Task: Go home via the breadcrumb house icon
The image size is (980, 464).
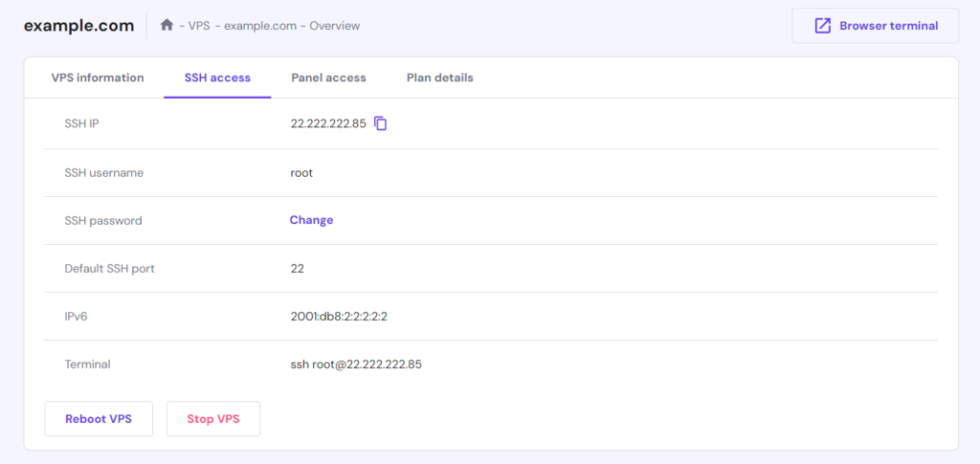Action: 167,26
